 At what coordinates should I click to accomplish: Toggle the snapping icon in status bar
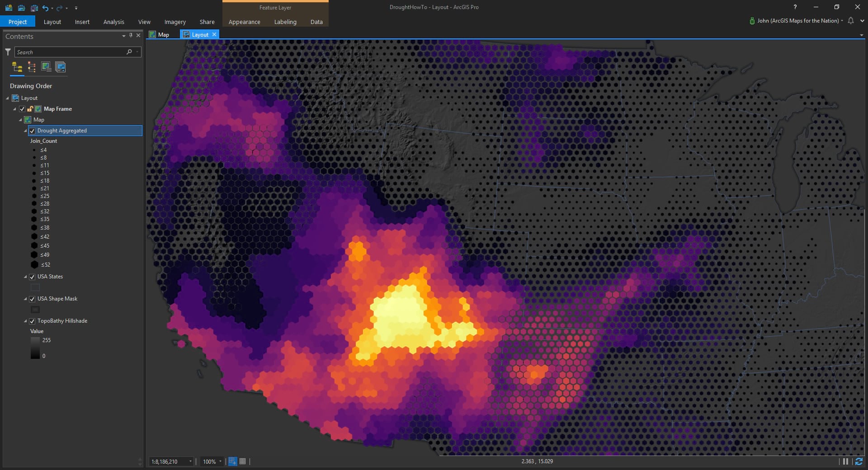(232, 461)
